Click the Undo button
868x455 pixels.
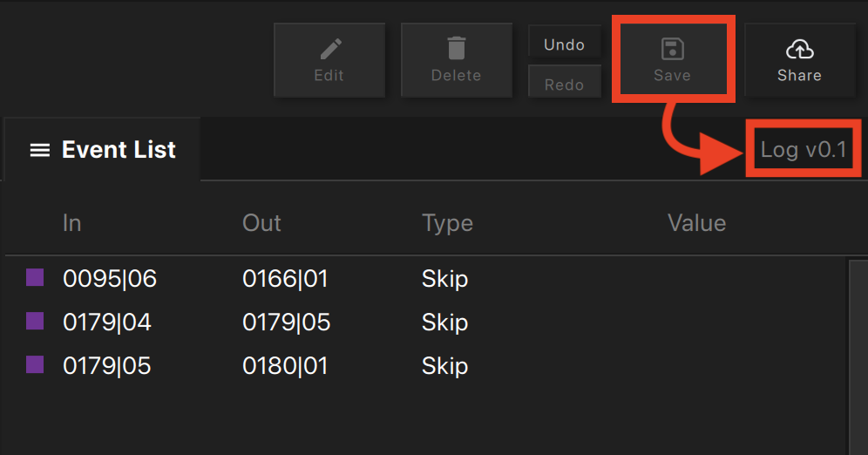click(564, 44)
